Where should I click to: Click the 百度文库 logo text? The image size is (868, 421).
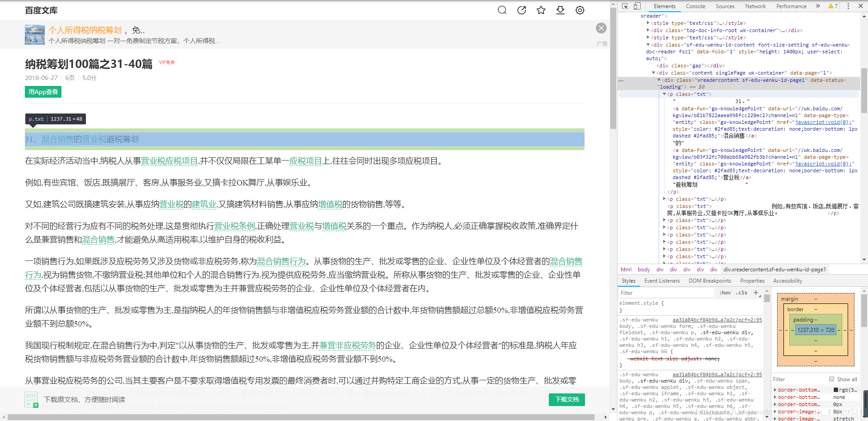(x=41, y=10)
